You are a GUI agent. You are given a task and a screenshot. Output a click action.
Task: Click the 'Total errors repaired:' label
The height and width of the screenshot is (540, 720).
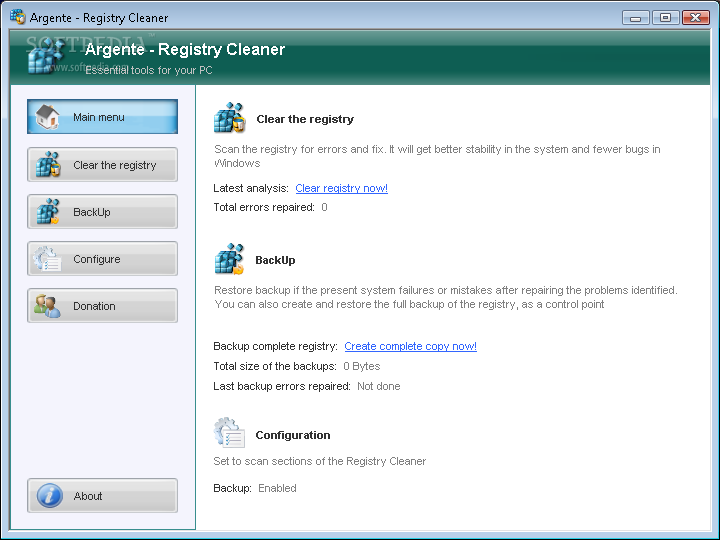tap(264, 207)
